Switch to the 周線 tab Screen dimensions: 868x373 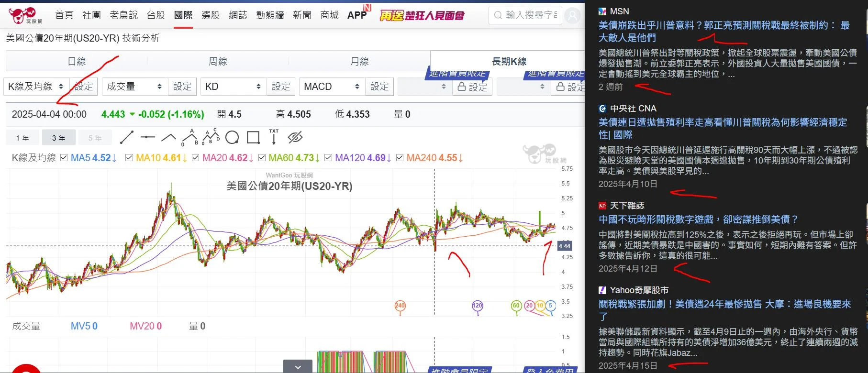(x=218, y=61)
